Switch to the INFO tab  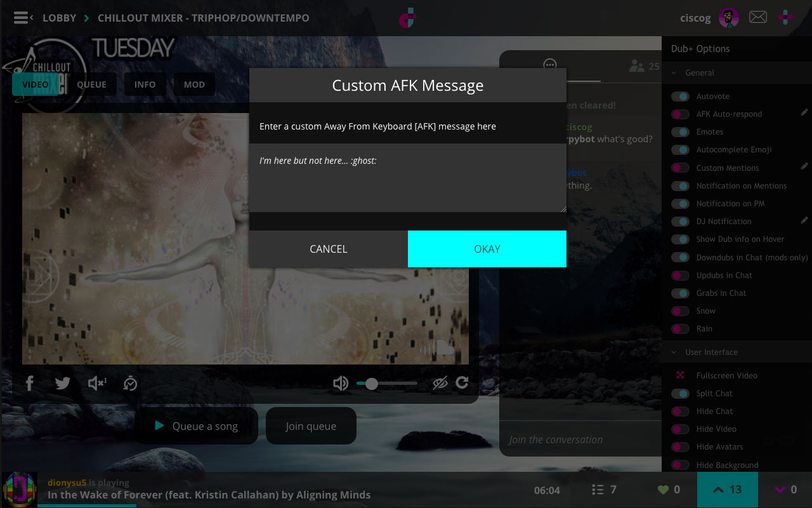coord(145,84)
